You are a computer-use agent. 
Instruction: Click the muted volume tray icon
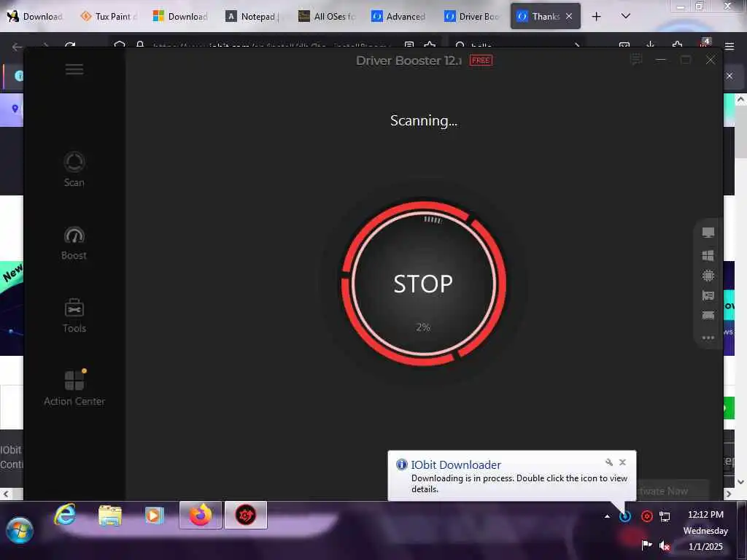click(665, 545)
